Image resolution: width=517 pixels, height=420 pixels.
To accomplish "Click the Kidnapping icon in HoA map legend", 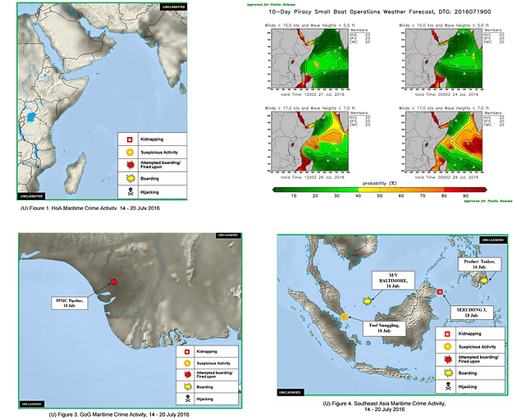I will coord(130,139).
